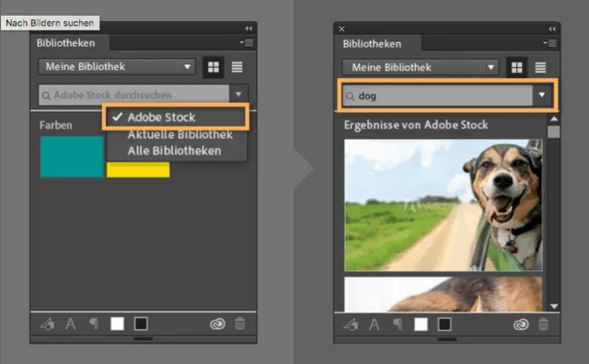
Task: Collapse right Bibliotheken panel with double arrows
Action: 552,28
